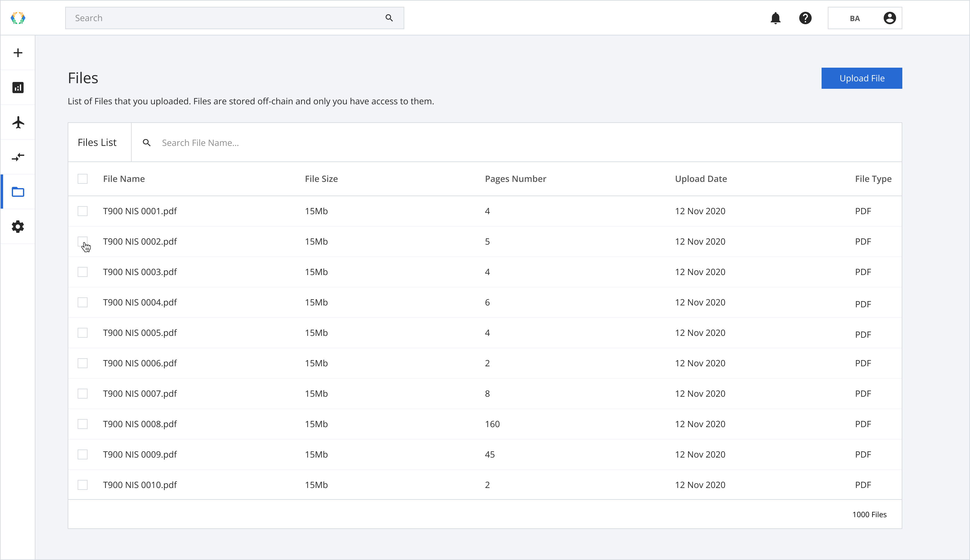This screenshot has width=970, height=560.
Task: Click the Upload File button
Action: 862,78
